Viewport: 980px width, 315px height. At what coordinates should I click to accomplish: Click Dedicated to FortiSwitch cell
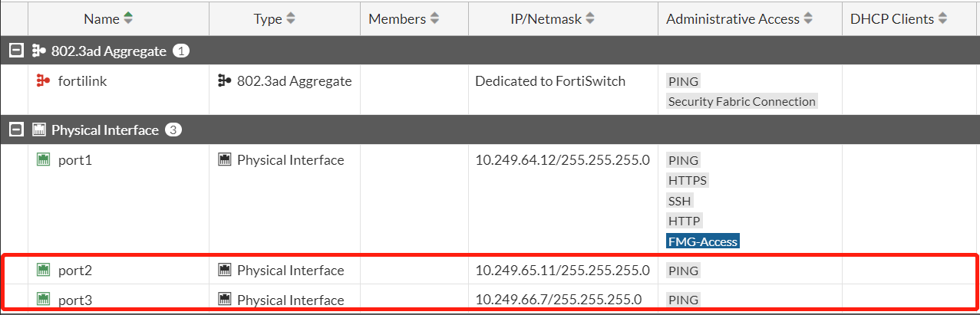[x=550, y=80]
